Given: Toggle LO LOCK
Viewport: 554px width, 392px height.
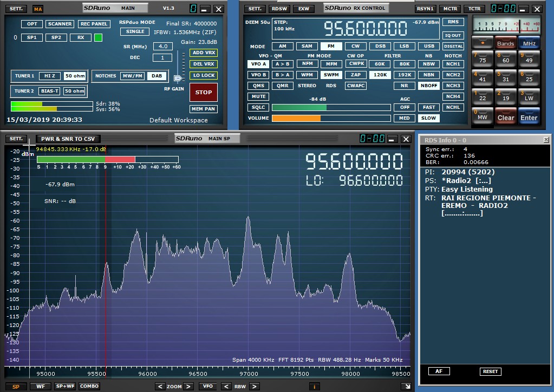Looking at the screenshot, I should [204, 75].
